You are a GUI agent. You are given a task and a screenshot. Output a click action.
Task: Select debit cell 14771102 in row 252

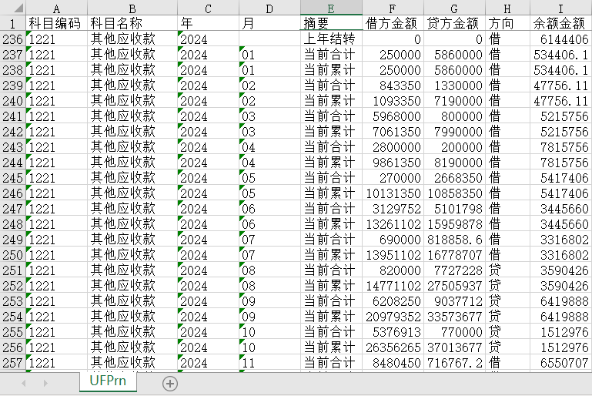393,286
